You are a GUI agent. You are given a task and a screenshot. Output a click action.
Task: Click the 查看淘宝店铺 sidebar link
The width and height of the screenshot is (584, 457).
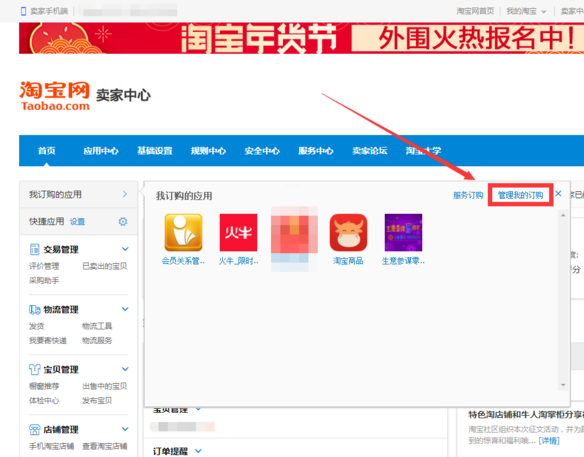(x=105, y=446)
